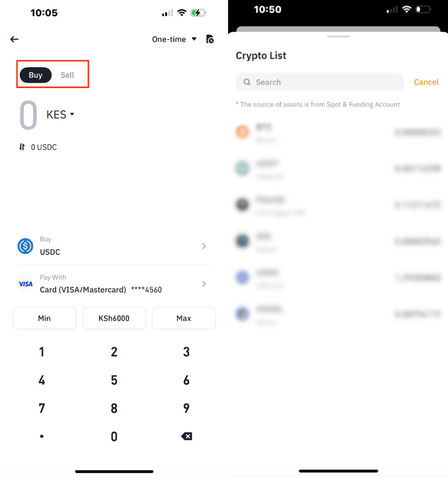Select the orange BTC coin icon
The image size is (448, 477).
242,132
